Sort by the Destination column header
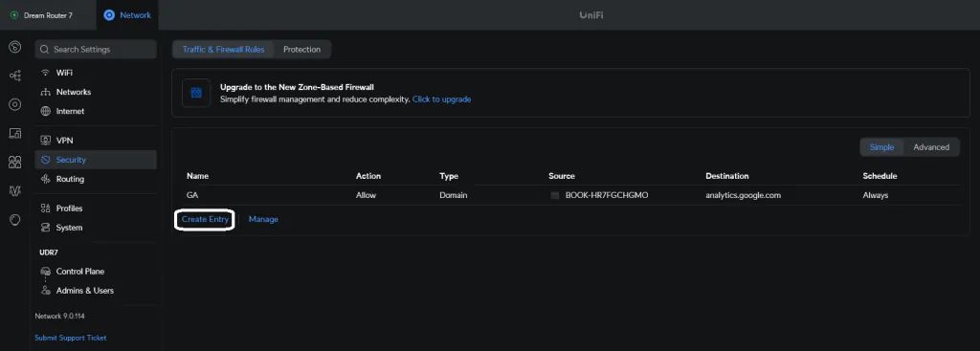980x351 pixels. [x=727, y=176]
